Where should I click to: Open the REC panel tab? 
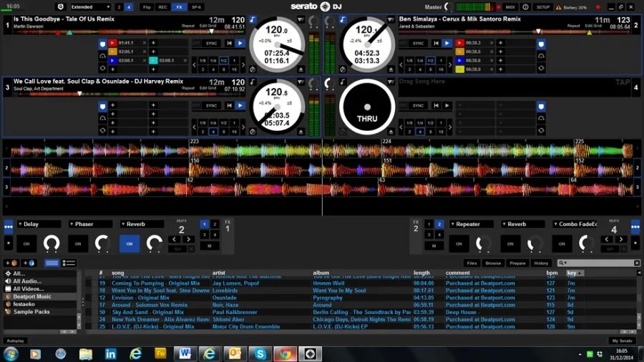point(162,7)
